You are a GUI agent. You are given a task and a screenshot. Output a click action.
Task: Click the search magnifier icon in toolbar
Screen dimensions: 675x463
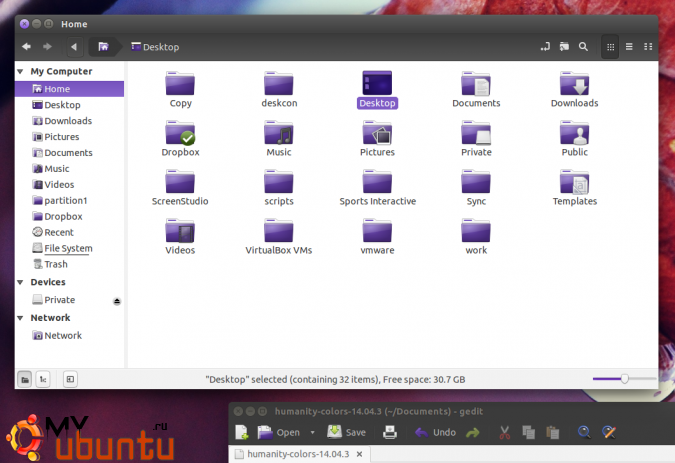(x=583, y=46)
